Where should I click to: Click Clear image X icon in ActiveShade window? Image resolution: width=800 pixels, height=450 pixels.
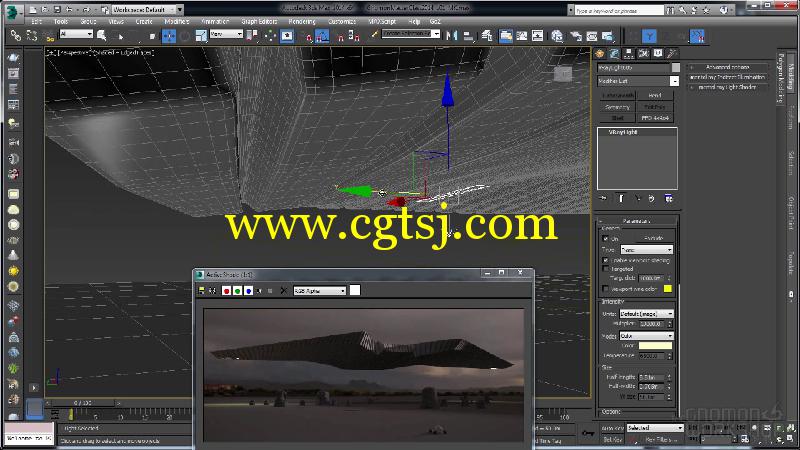(284, 290)
